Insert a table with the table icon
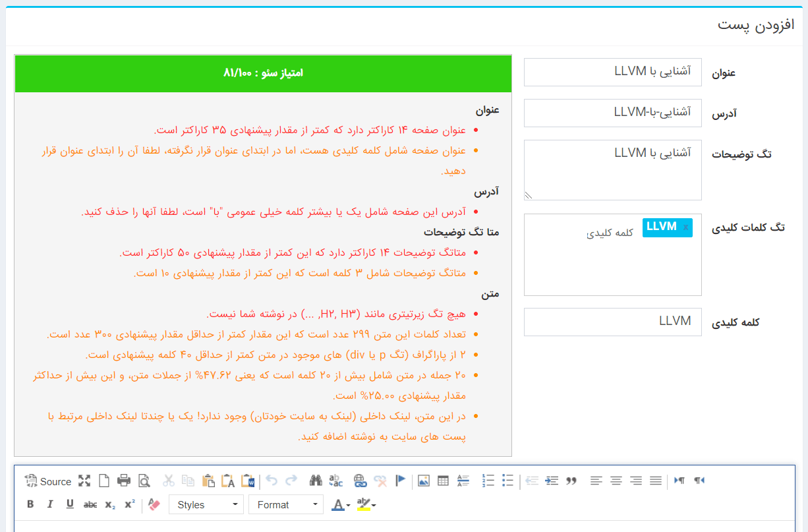808x532 pixels. [444, 481]
